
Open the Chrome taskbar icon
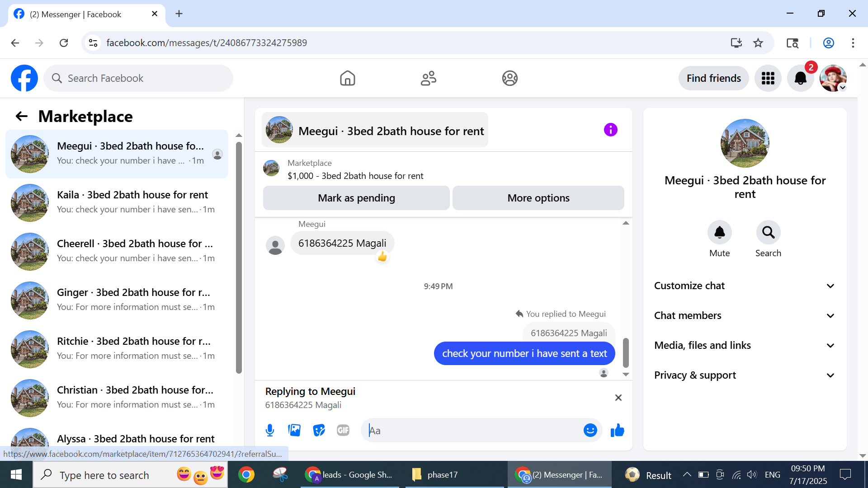point(246,474)
